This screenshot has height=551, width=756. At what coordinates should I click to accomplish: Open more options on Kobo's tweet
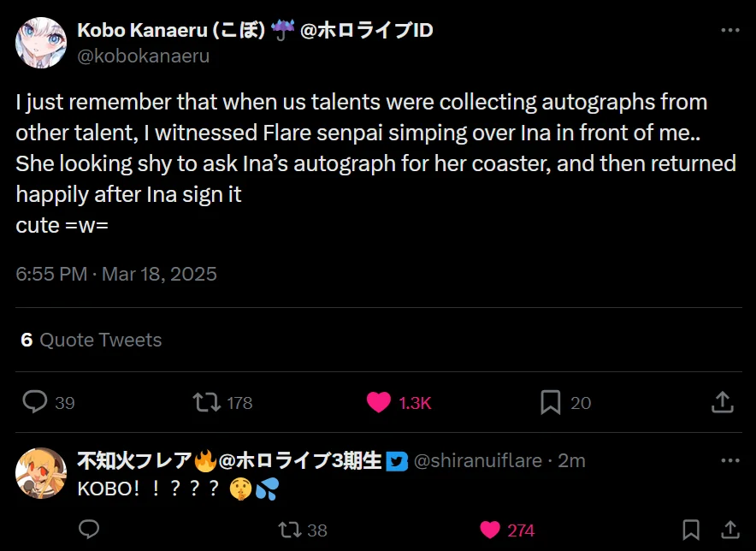(729, 30)
